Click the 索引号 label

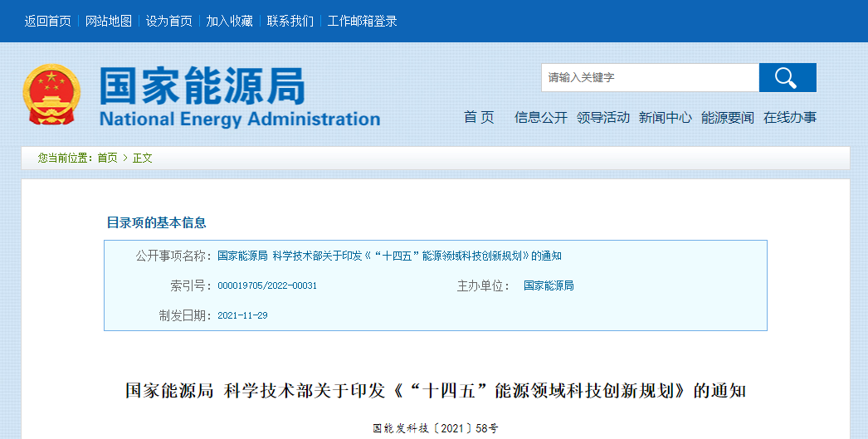click(x=190, y=285)
